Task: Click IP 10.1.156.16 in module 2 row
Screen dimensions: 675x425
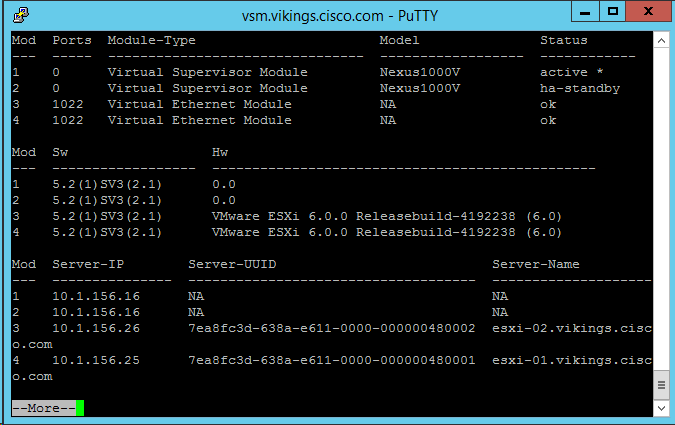Action: coord(96,312)
